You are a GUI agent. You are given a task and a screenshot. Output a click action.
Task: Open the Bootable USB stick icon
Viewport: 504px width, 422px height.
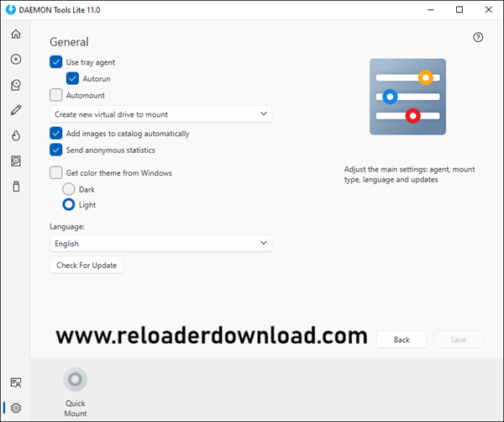tap(16, 187)
